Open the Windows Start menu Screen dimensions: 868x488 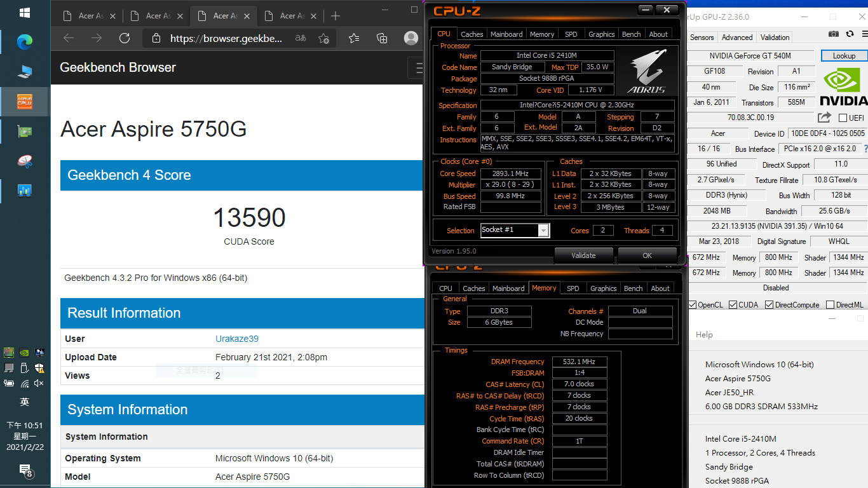(25, 13)
